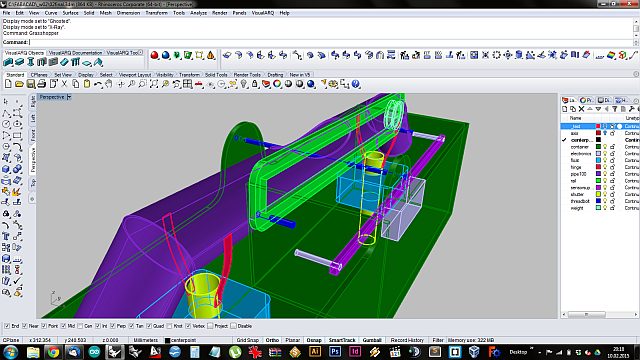The height and width of the screenshot is (360, 640).
Task: Click the four-viewport layout icon
Action: (187, 84)
